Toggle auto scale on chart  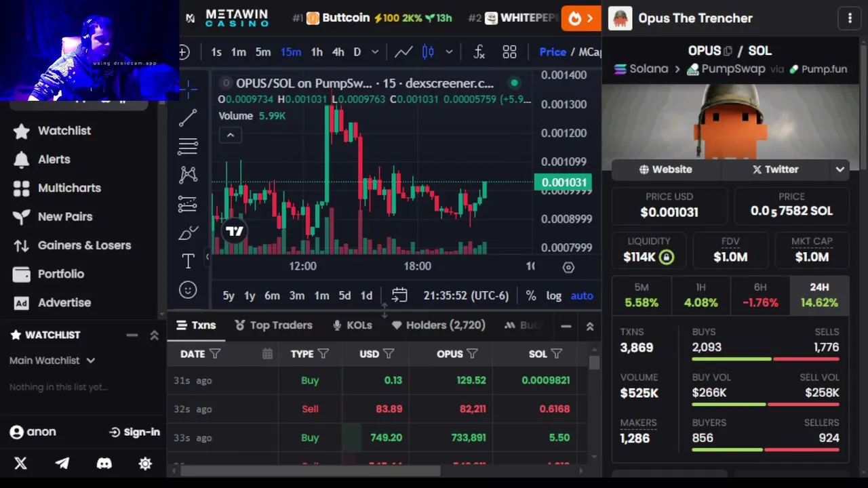[x=582, y=296]
